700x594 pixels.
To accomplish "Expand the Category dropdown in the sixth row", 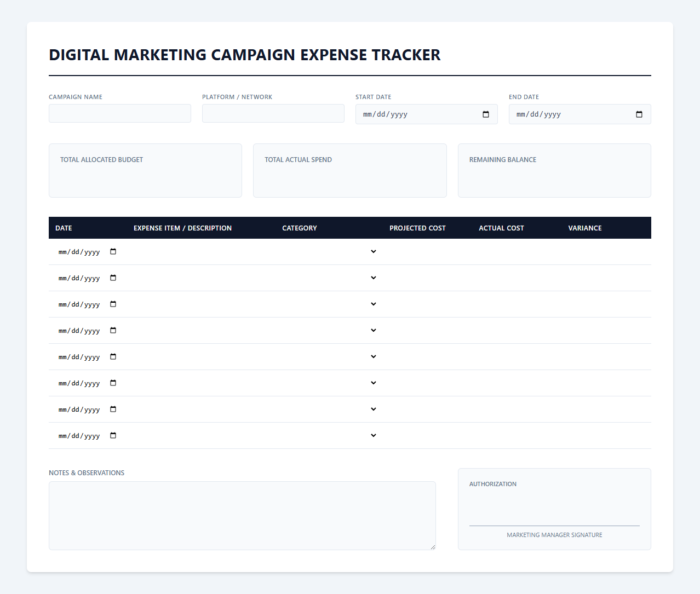I will (x=329, y=383).
